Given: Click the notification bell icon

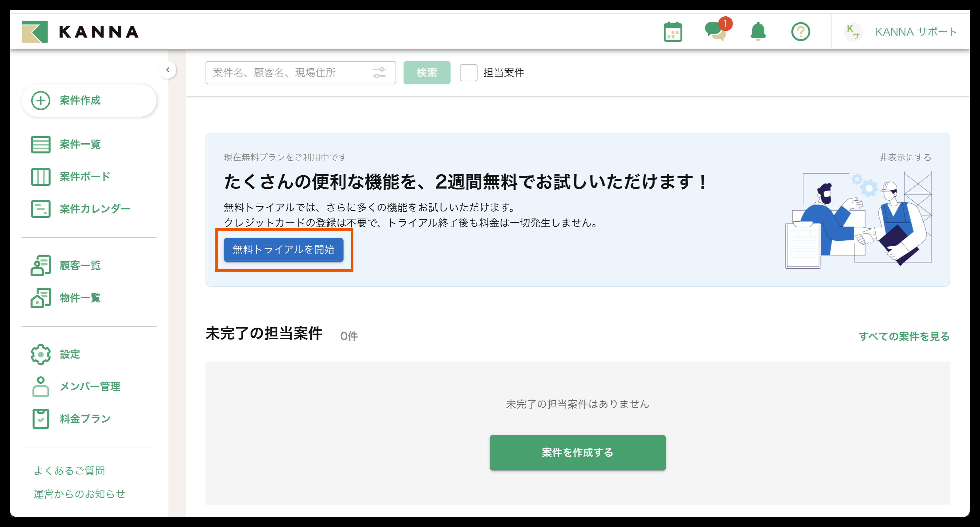Looking at the screenshot, I should point(758,32).
